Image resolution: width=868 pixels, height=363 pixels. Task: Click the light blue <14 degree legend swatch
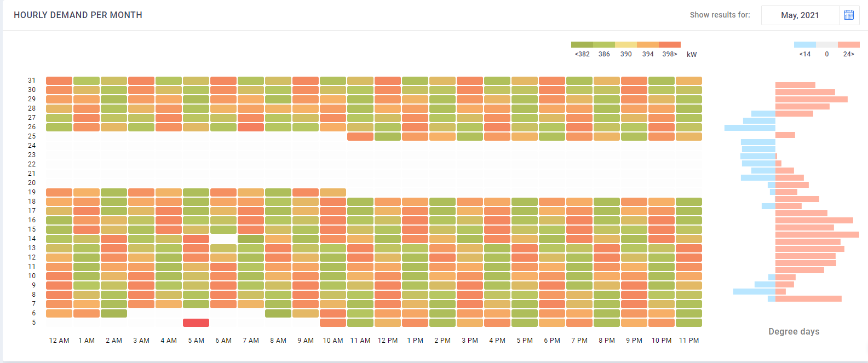point(804,45)
